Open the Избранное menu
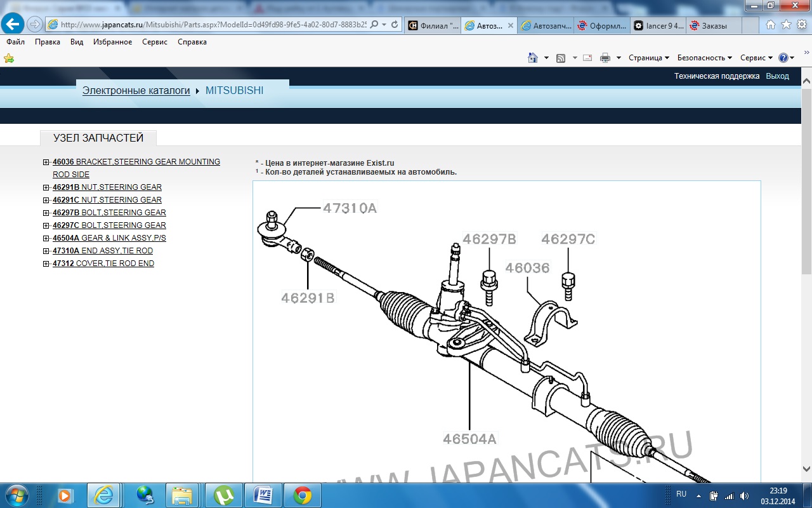 [112, 42]
